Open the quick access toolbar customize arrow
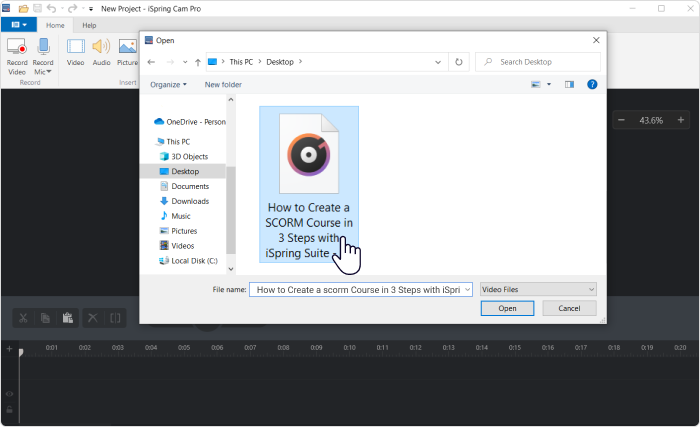 tap(91, 9)
